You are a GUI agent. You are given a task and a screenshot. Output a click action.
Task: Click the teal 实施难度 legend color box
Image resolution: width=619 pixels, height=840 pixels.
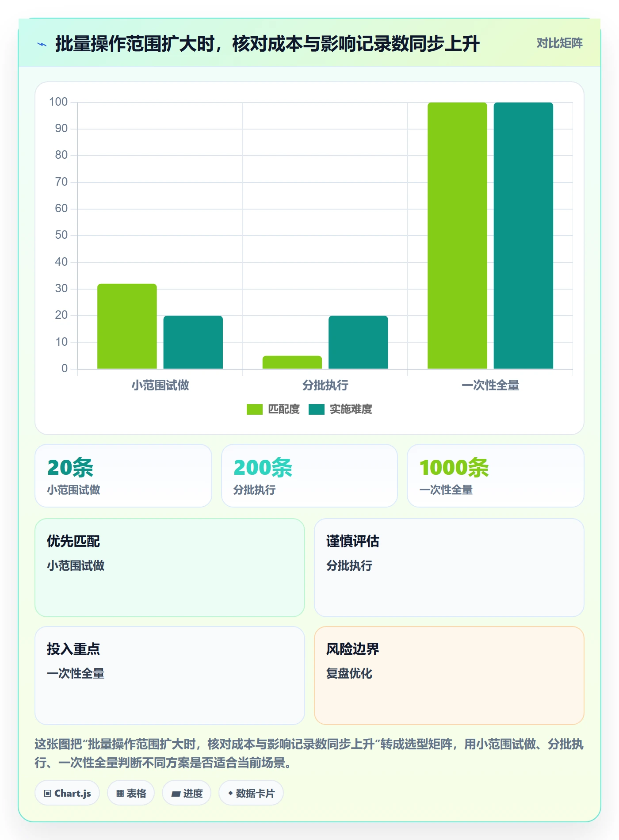click(x=316, y=409)
